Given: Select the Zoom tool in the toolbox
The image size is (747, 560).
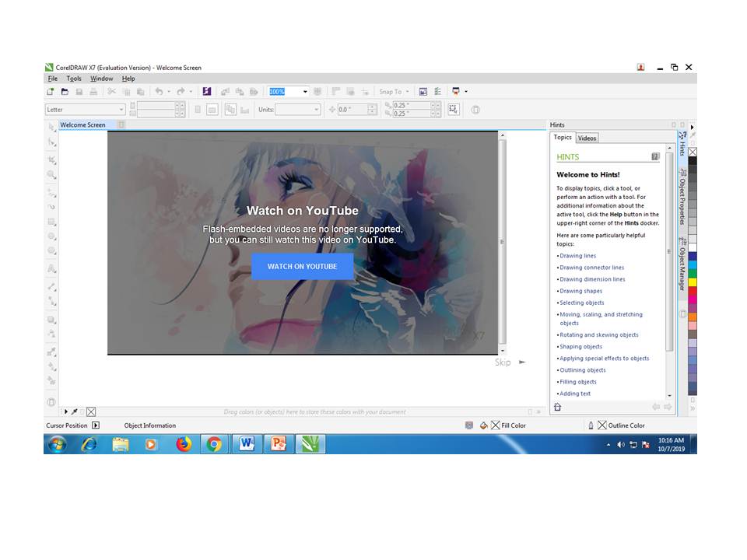Looking at the screenshot, I should point(51,174).
